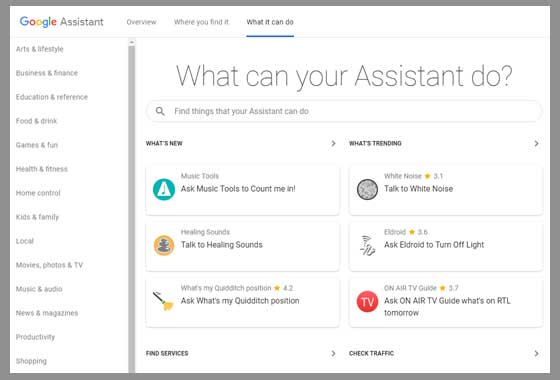
Task: Click the Eldroid star rating
Action: pyautogui.click(x=418, y=232)
